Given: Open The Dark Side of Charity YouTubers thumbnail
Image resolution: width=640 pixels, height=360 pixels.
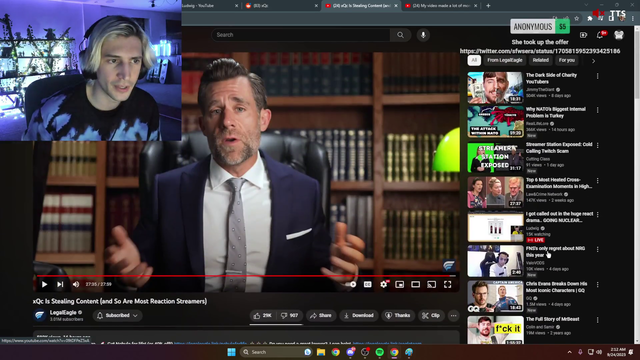Looking at the screenshot, I should point(495,87).
